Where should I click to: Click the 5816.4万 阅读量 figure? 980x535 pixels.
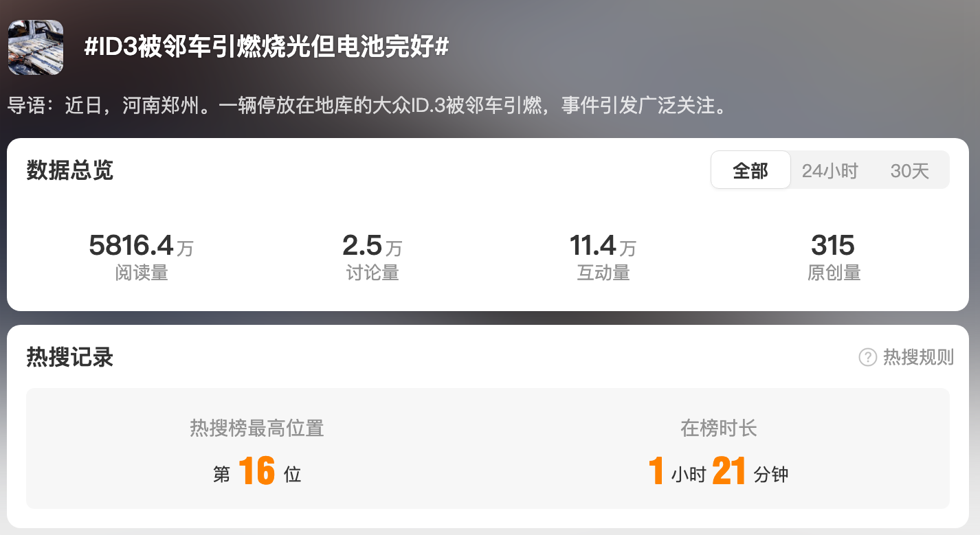click(x=142, y=246)
